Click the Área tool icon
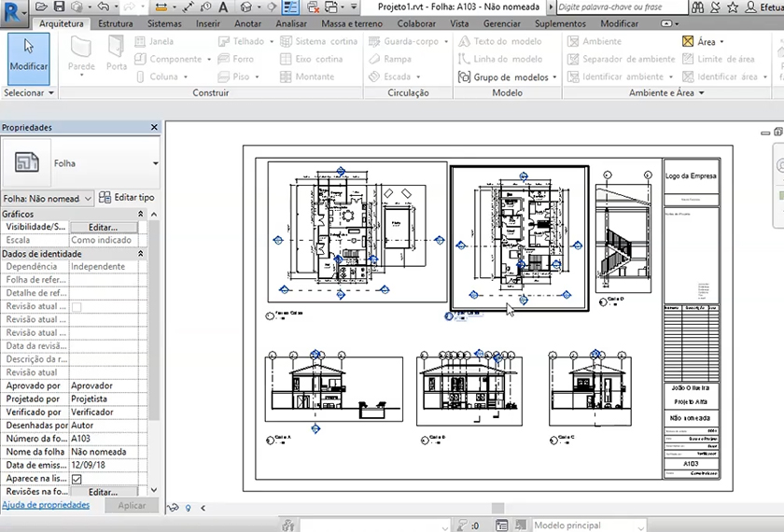 [688, 42]
